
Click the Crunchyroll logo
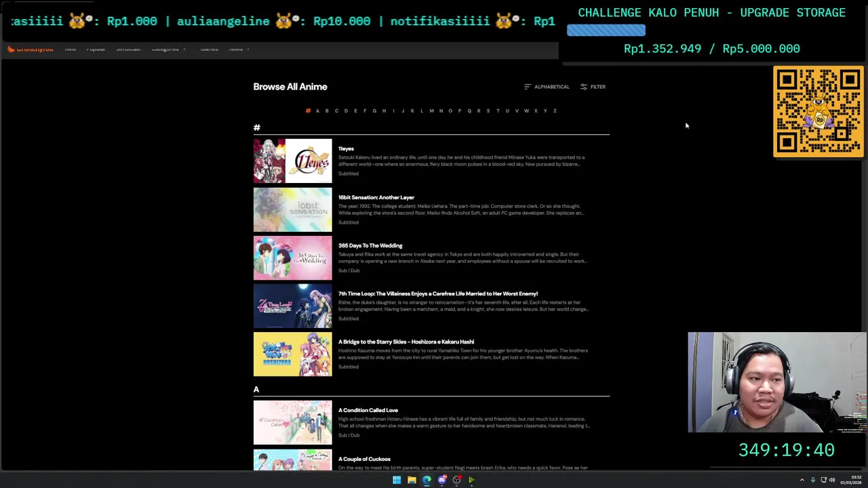pos(30,49)
